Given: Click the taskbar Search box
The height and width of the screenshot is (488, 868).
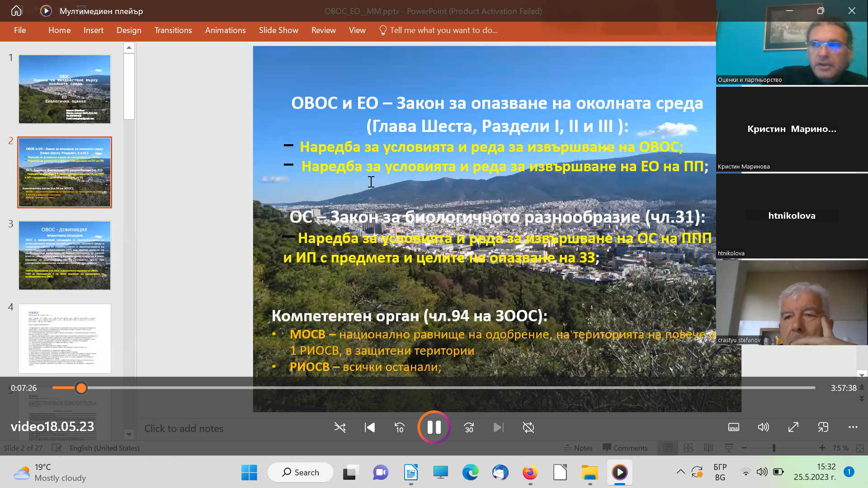Looking at the screenshot, I should pos(301,472).
